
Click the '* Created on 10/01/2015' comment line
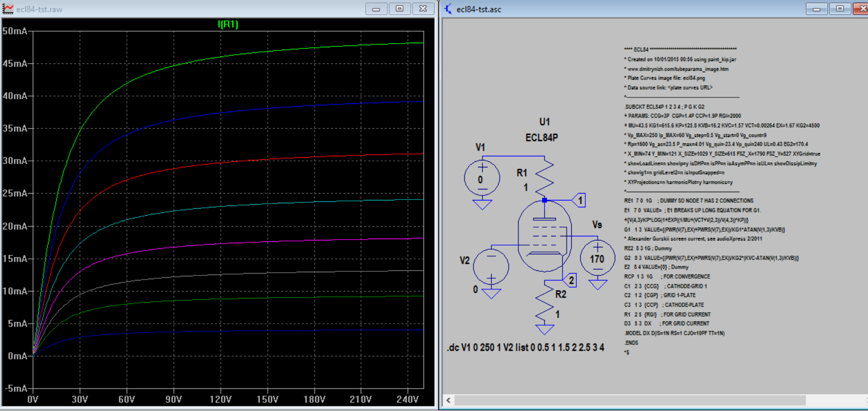[x=680, y=59]
